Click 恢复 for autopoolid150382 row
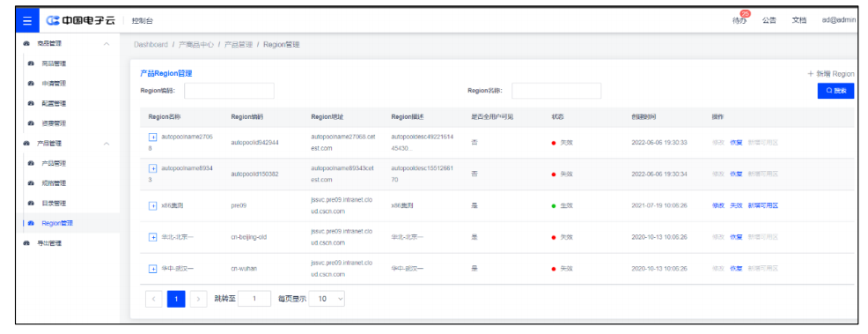This screenshot has height=334, width=868. tap(736, 174)
